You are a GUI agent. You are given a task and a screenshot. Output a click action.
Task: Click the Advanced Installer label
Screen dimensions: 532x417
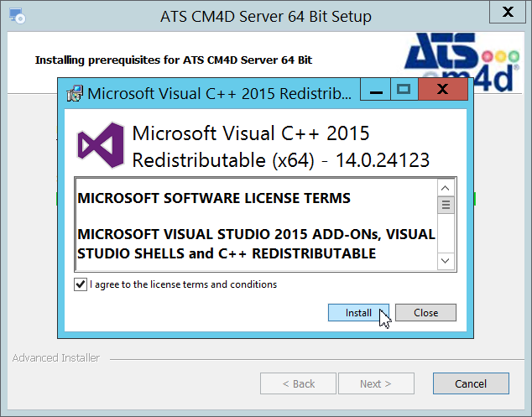pos(56,358)
